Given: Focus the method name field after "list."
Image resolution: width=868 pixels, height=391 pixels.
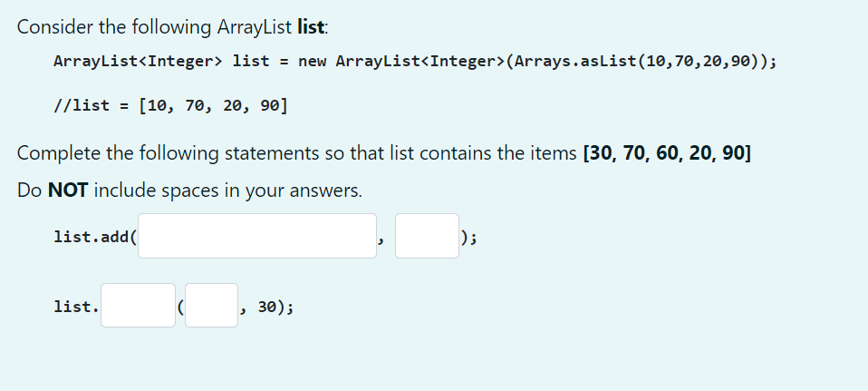Looking at the screenshot, I should point(138,306).
